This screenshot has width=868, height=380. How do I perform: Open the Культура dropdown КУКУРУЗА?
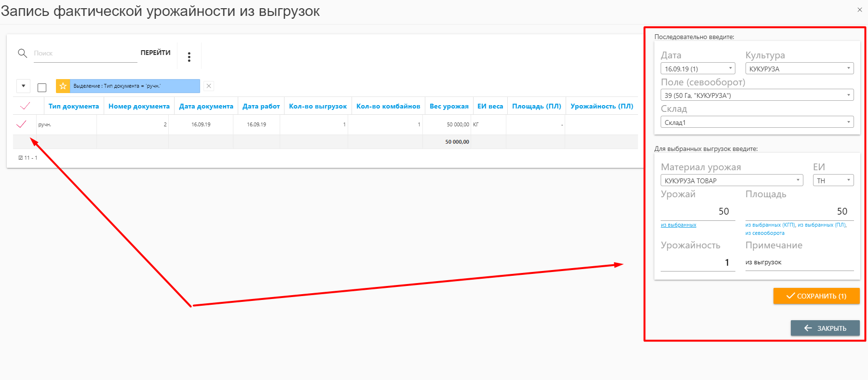click(799, 68)
